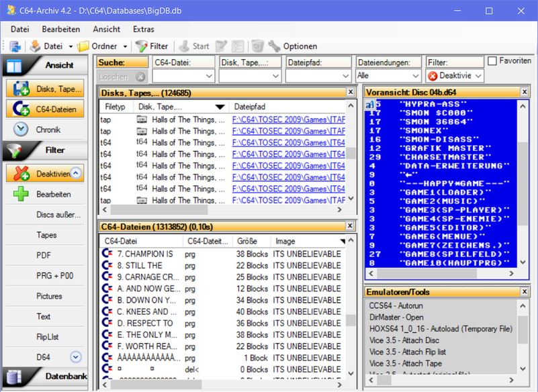Sort by the Disk, Tape column header

tap(181, 107)
